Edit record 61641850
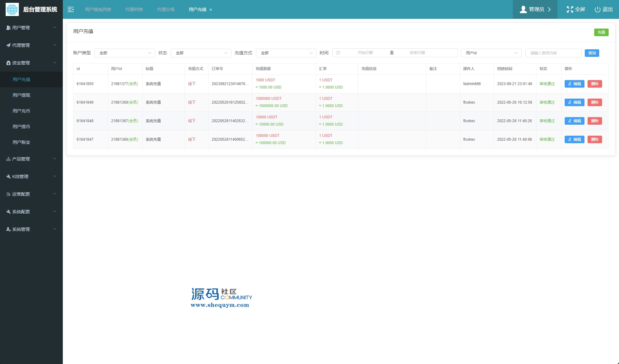The height and width of the screenshot is (364, 619). point(574,84)
